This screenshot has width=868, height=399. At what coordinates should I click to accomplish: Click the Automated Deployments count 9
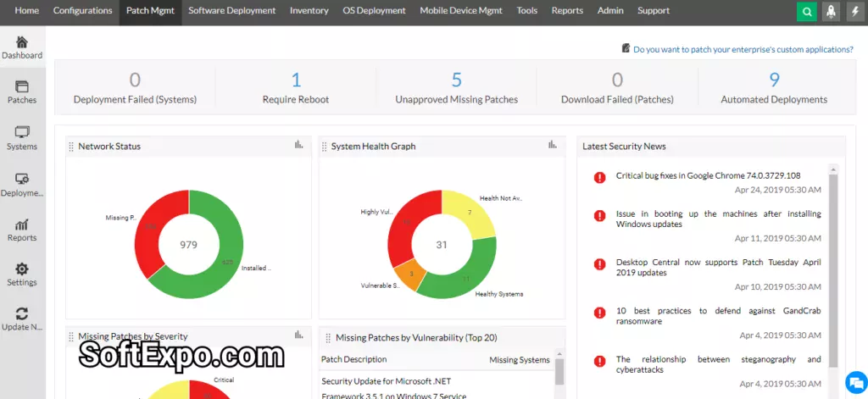pos(775,80)
